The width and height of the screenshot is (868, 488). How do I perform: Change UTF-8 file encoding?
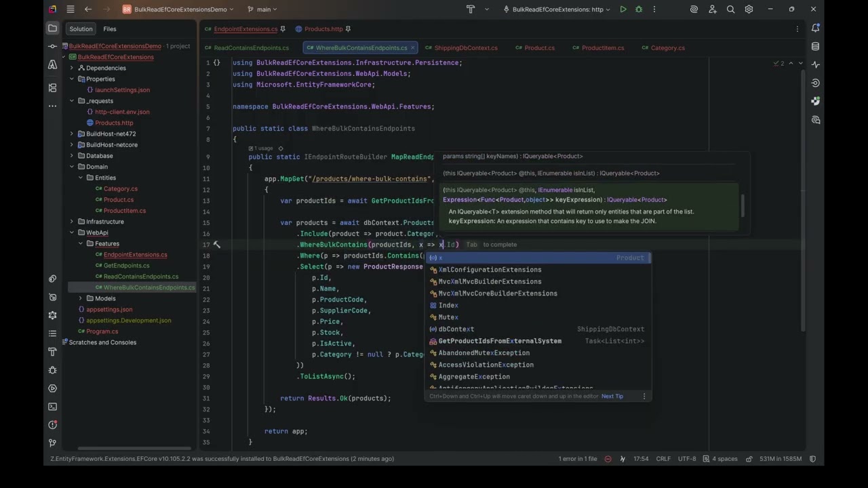coord(687,459)
